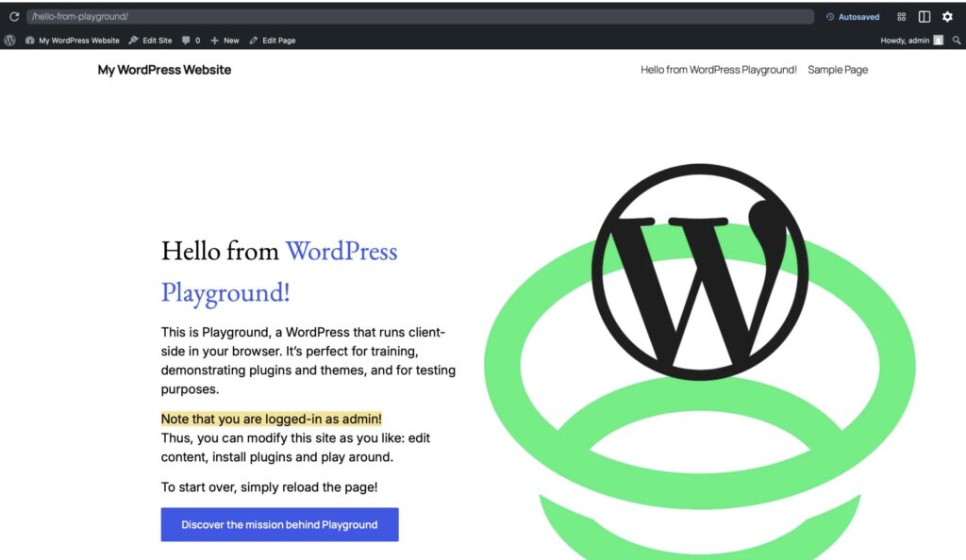Screen dimensions: 966x560
Task: Expand the New content menu
Action: [x=225, y=41]
